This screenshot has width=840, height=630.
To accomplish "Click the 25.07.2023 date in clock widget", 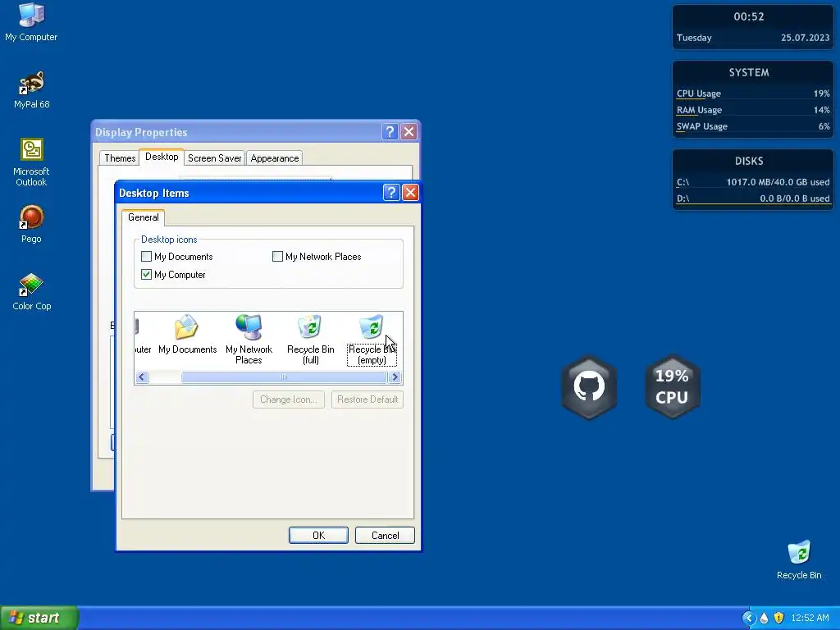I will pyautogui.click(x=805, y=38).
